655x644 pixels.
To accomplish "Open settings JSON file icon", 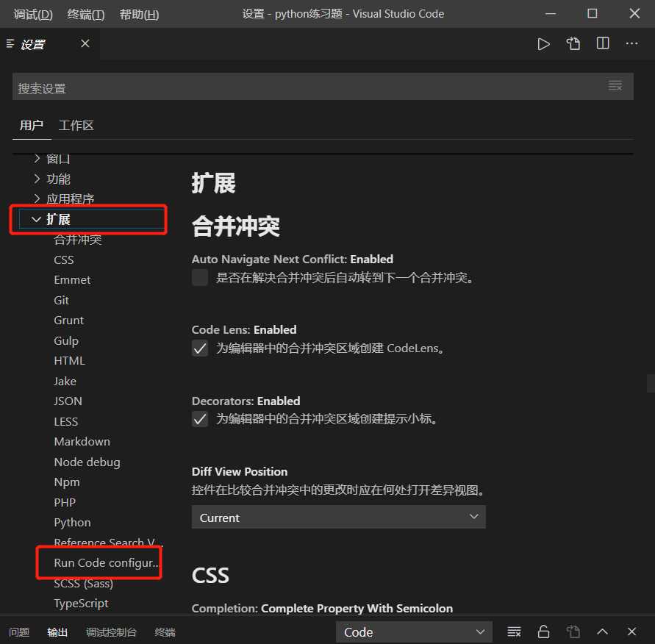I will [x=573, y=44].
